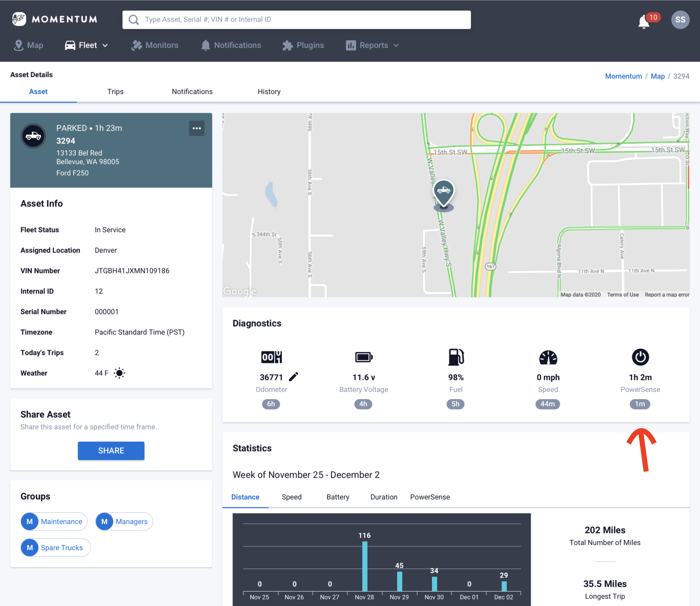700x606 pixels.
Task: Click the Nov 28 distance bar
Action: point(364,566)
